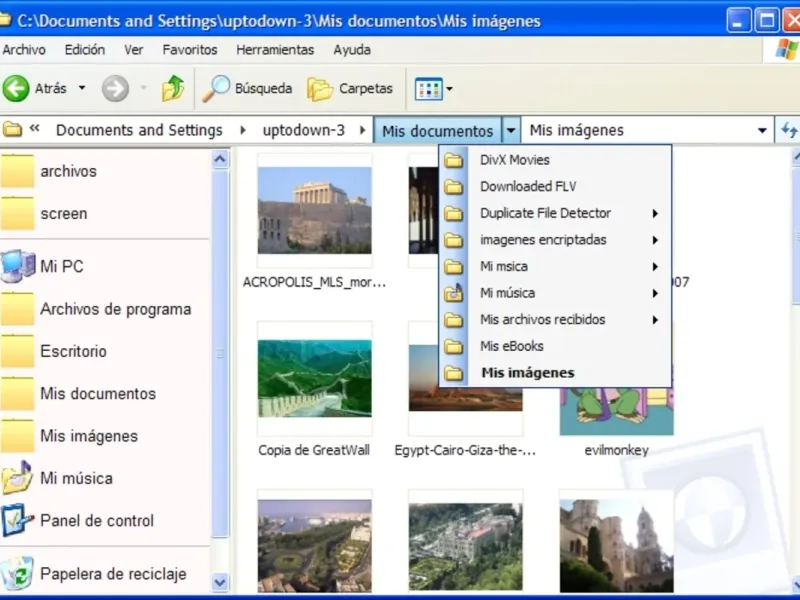The height and width of the screenshot is (600, 800).
Task: Choose Mis imágenes in the dropdown list
Action: [555, 373]
